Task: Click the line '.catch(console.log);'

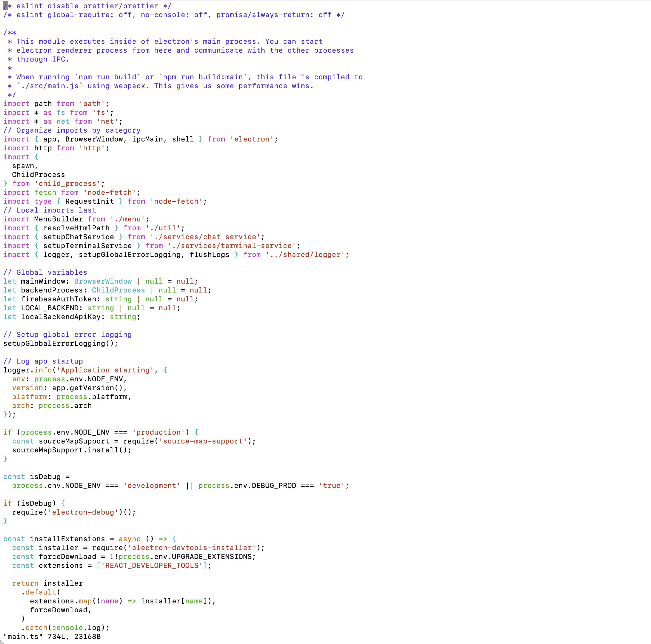Action: (65, 628)
